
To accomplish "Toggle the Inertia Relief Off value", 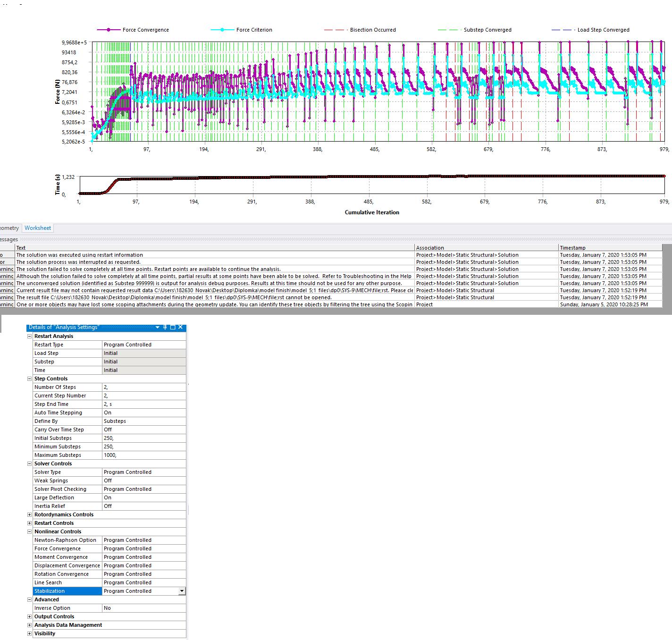I will click(144, 506).
